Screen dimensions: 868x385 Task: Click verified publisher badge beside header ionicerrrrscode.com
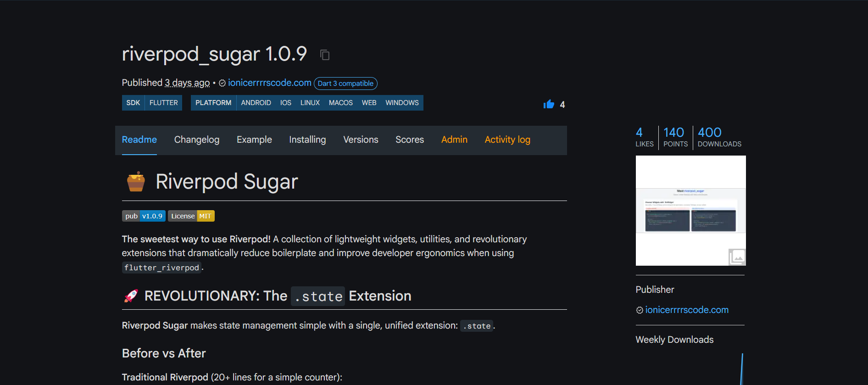pos(222,83)
